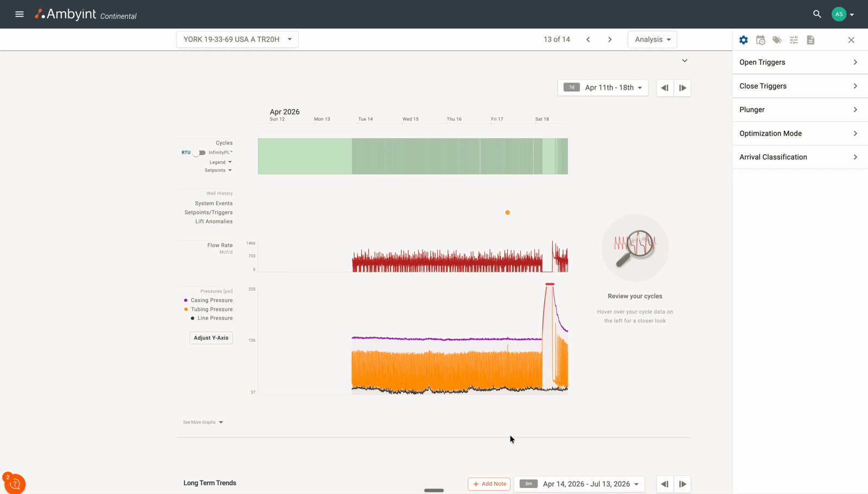
Task: Step long term trends range forward
Action: [x=682, y=484]
